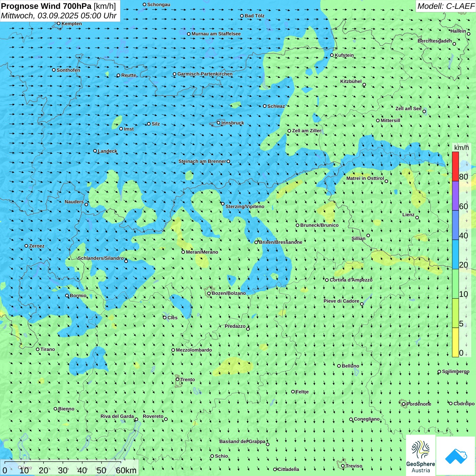Click the Meran/Merano label

tap(202, 252)
